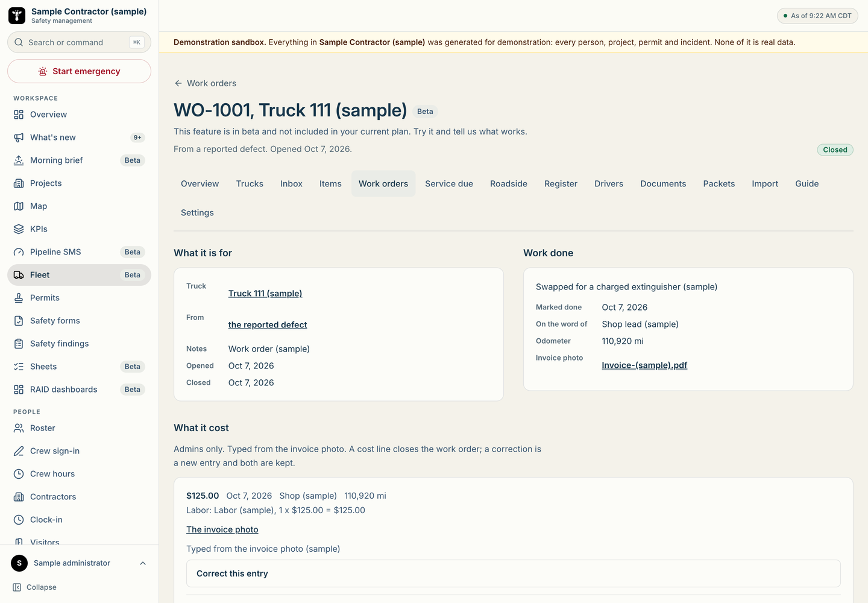The height and width of the screenshot is (603, 868).
Task: Expand the Sample administrator account menu
Action: pyautogui.click(x=79, y=563)
